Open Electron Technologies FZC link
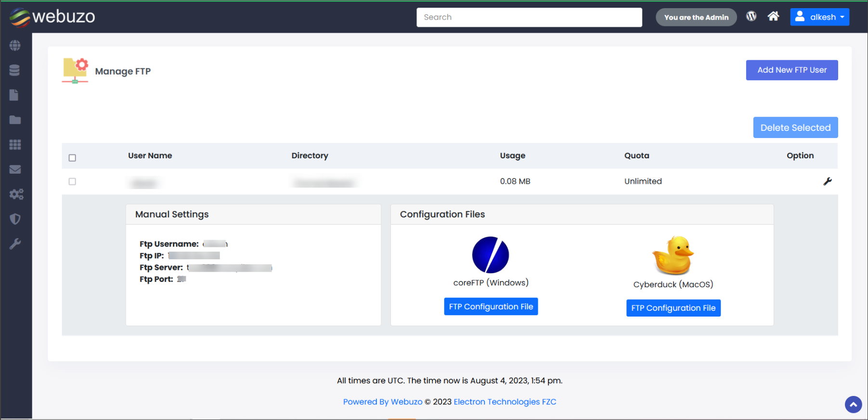 505,402
